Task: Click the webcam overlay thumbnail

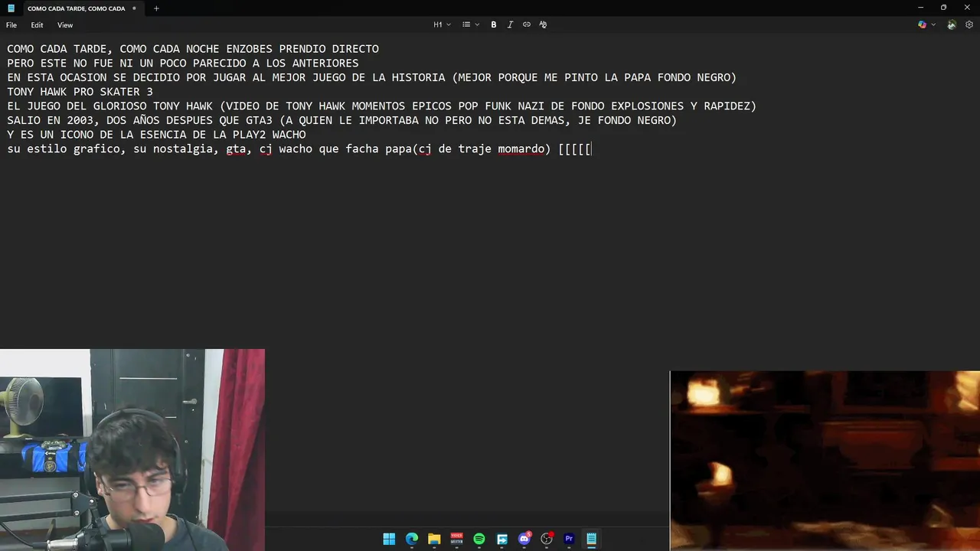Action: click(132, 450)
